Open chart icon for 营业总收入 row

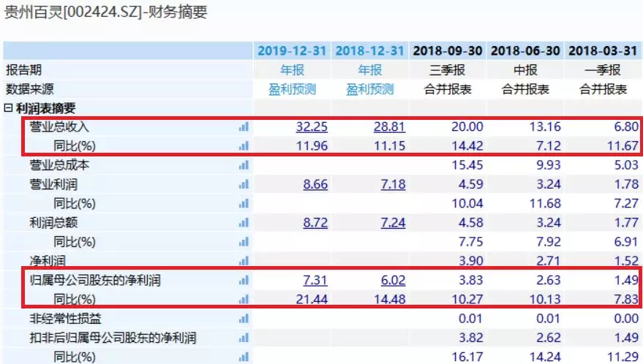tap(244, 127)
